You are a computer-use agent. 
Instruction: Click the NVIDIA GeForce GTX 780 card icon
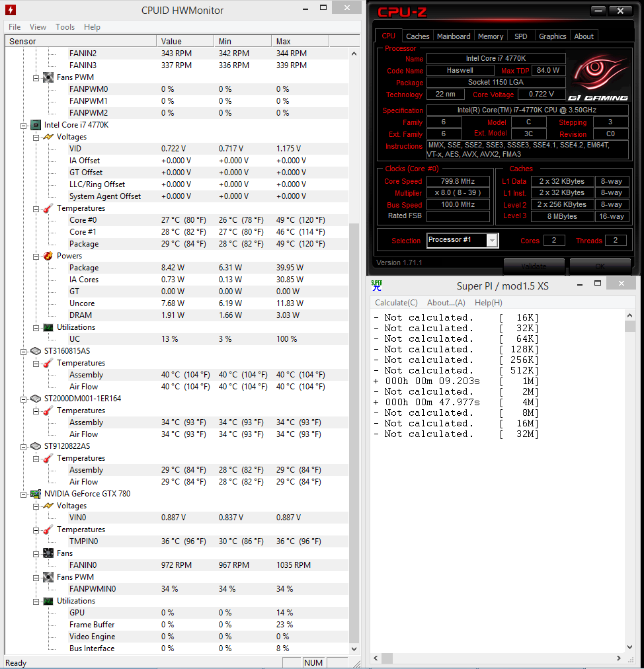coord(36,494)
